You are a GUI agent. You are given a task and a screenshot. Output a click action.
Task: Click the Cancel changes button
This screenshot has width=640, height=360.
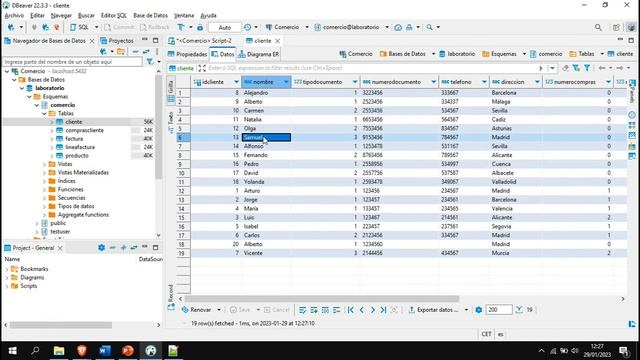(277, 310)
